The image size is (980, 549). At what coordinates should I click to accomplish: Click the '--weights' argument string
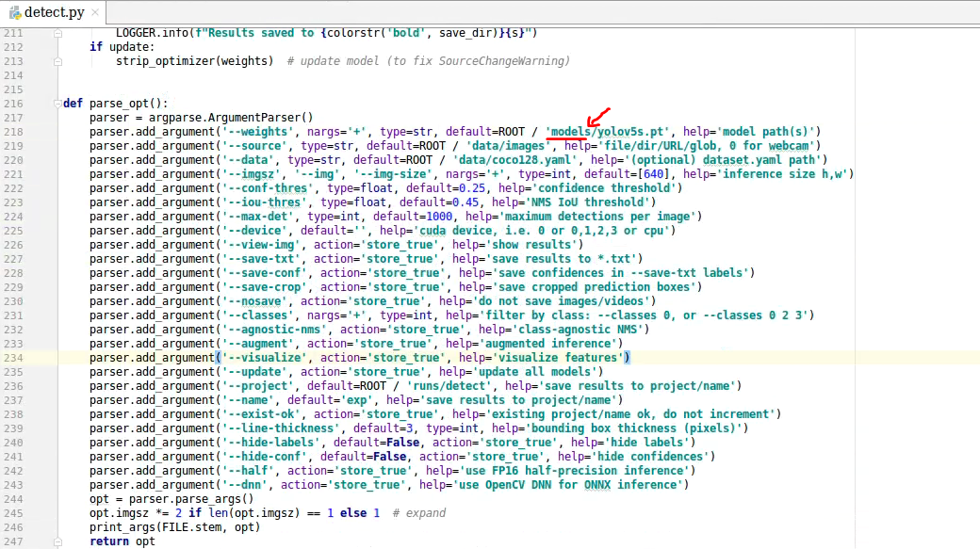257,132
